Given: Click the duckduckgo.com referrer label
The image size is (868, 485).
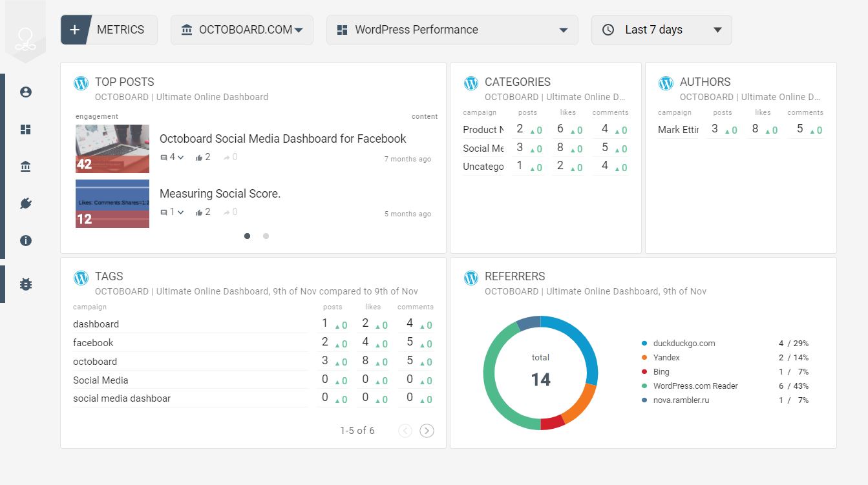Looking at the screenshot, I should point(684,344).
